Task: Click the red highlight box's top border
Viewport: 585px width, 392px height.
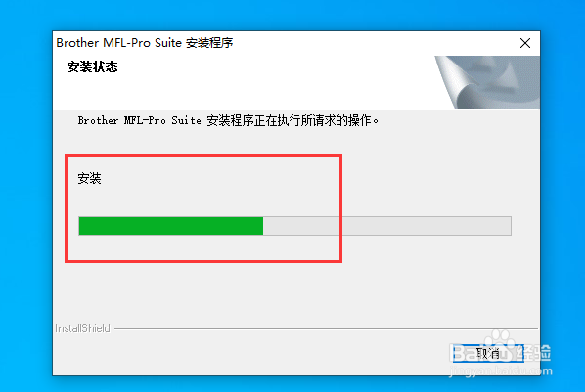Action: pyautogui.click(x=203, y=156)
